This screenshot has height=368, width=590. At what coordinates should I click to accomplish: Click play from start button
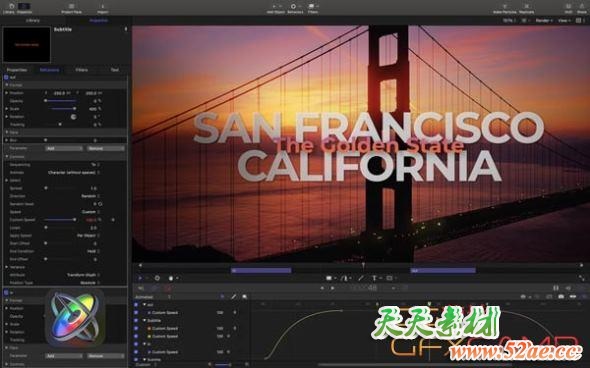pos(322,288)
